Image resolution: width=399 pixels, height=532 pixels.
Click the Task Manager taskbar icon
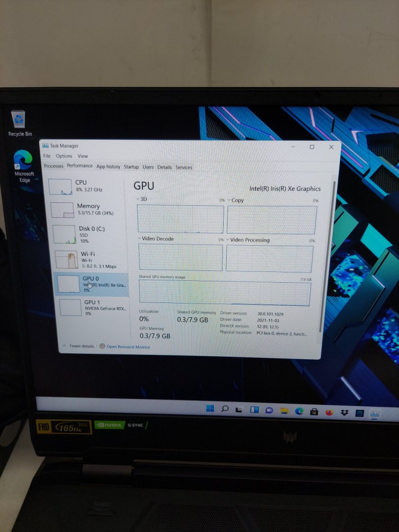click(x=374, y=414)
